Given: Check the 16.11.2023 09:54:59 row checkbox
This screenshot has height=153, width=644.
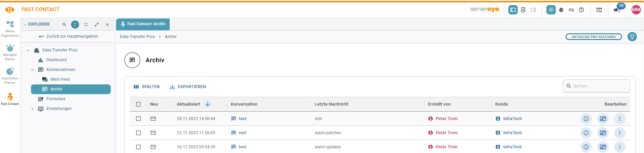Looking at the screenshot, I should 138,147.
